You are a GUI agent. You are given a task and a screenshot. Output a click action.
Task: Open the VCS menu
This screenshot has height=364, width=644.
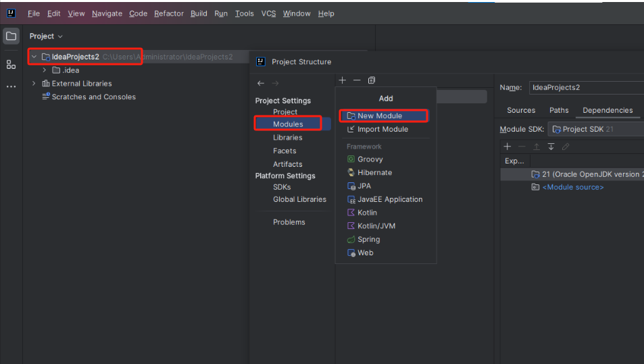[x=268, y=14]
